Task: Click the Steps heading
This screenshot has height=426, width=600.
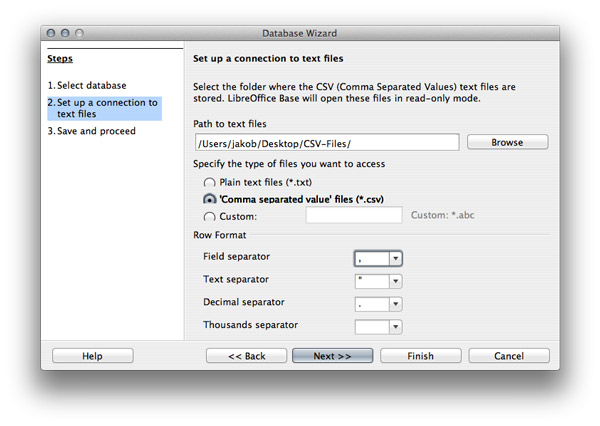Action: tap(60, 59)
